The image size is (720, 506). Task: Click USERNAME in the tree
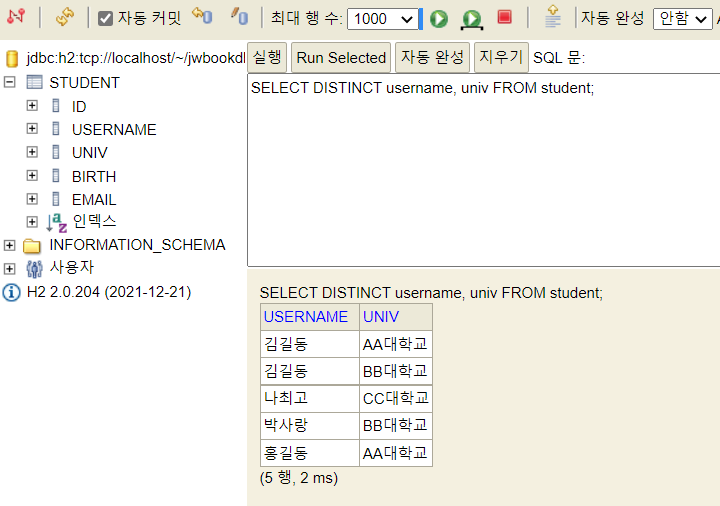pos(114,129)
